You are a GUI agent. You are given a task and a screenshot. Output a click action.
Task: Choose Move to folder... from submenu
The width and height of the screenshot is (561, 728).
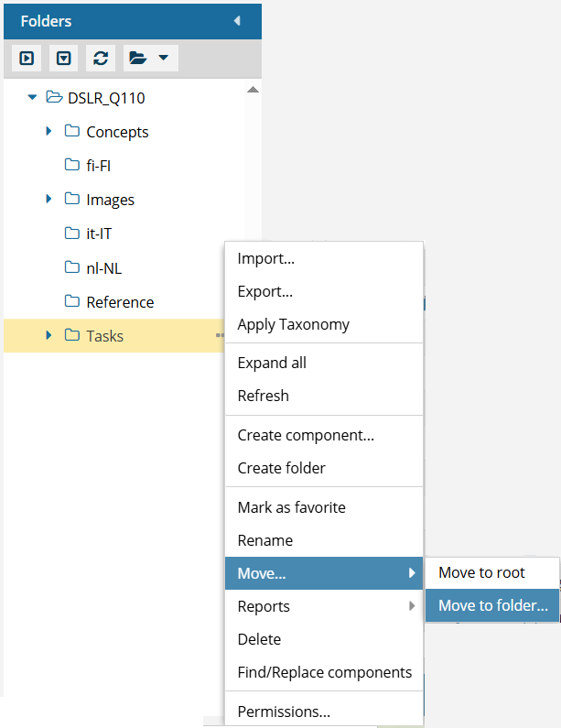492,605
